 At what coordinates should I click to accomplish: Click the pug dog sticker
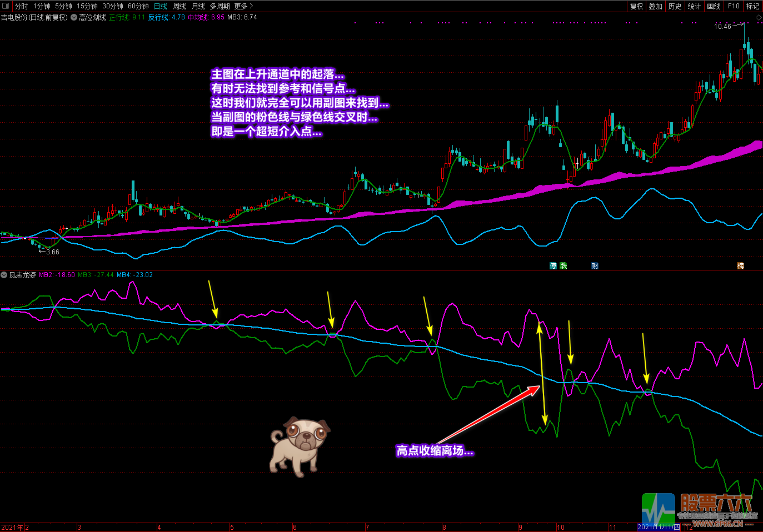(298, 447)
